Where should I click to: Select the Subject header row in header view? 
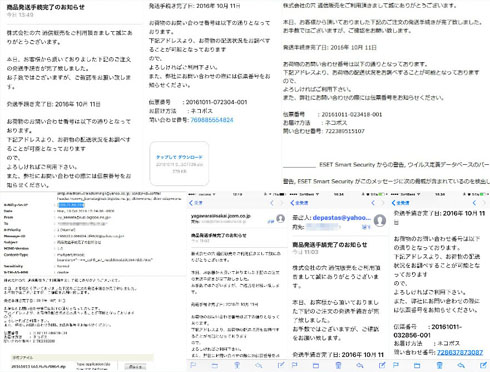click(52, 242)
